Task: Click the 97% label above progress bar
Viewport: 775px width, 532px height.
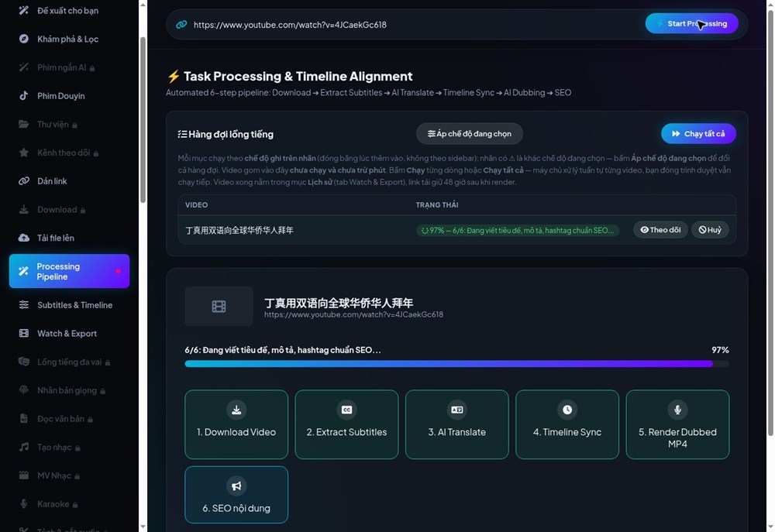Action: point(720,350)
